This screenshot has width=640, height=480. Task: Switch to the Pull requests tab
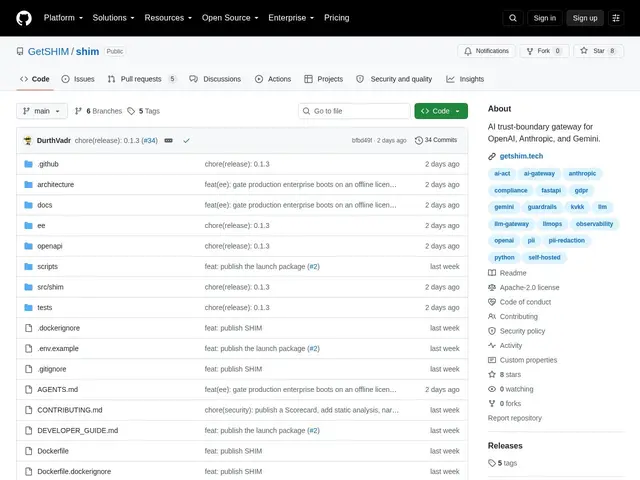[x=142, y=79]
